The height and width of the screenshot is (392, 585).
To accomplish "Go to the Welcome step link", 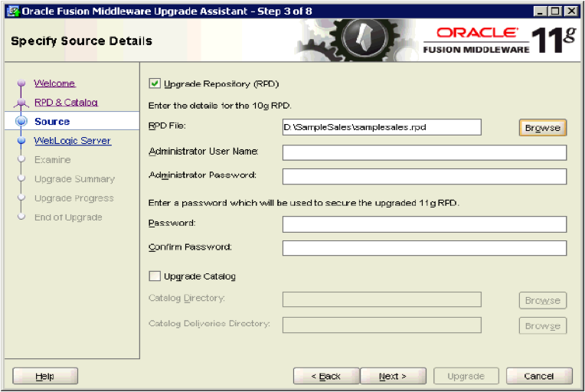I will tap(54, 83).
